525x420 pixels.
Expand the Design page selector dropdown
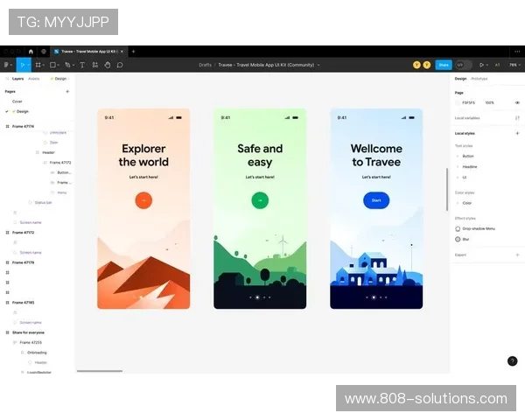[x=59, y=79]
